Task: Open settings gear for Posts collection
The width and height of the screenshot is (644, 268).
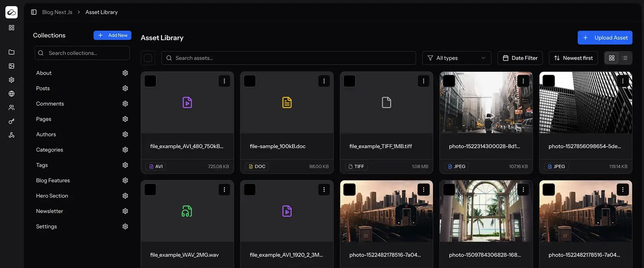Action: [x=125, y=88]
